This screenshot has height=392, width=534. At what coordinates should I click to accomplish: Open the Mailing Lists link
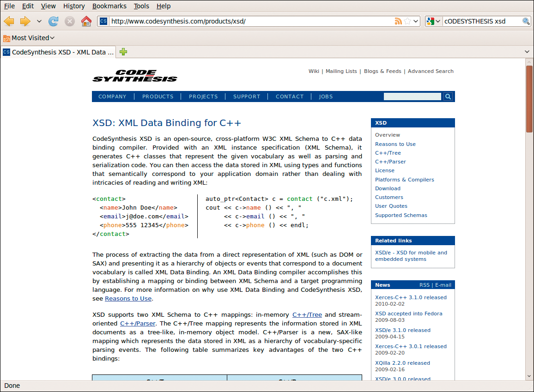(x=341, y=71)
